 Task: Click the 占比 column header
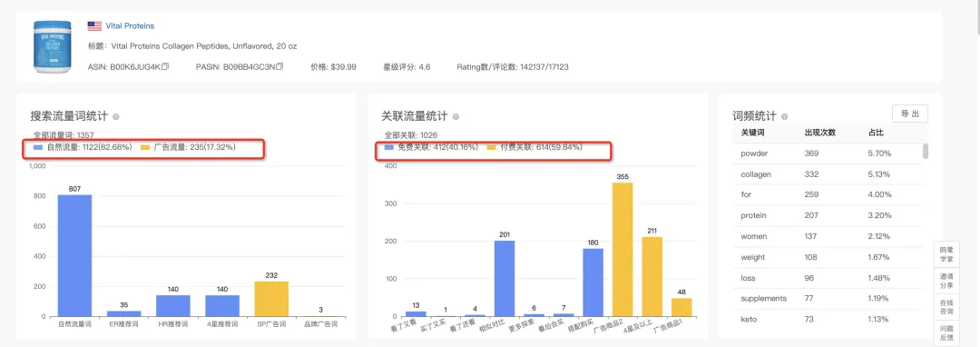[876, 134]
